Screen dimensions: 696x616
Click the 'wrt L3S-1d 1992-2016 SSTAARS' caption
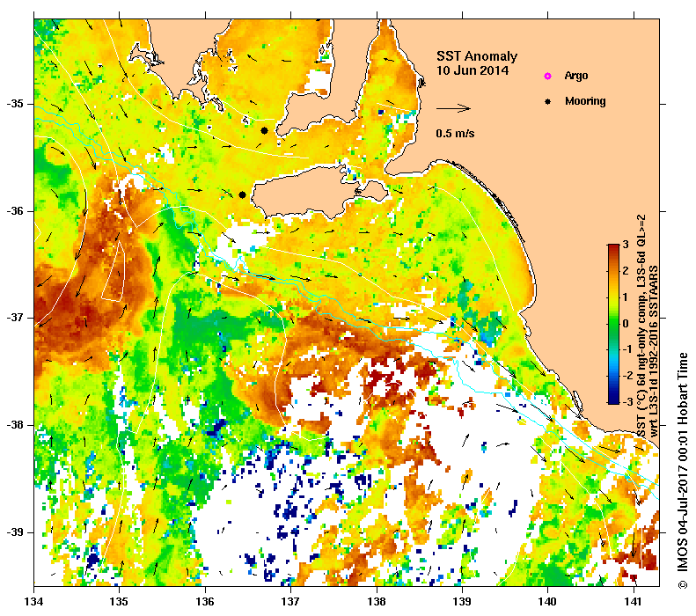click(x=654, y=351)
